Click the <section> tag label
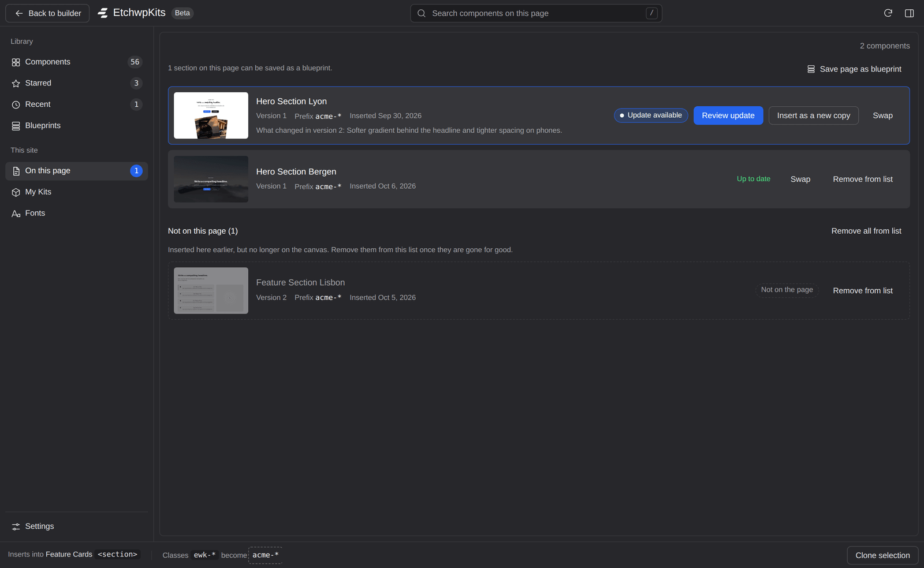 (117, 554)
